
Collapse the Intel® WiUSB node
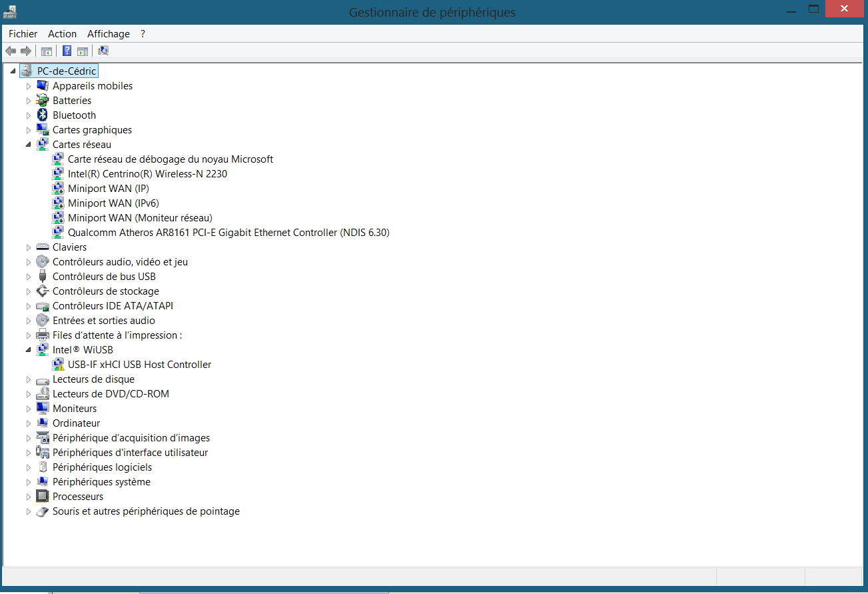tap(29, 349)
